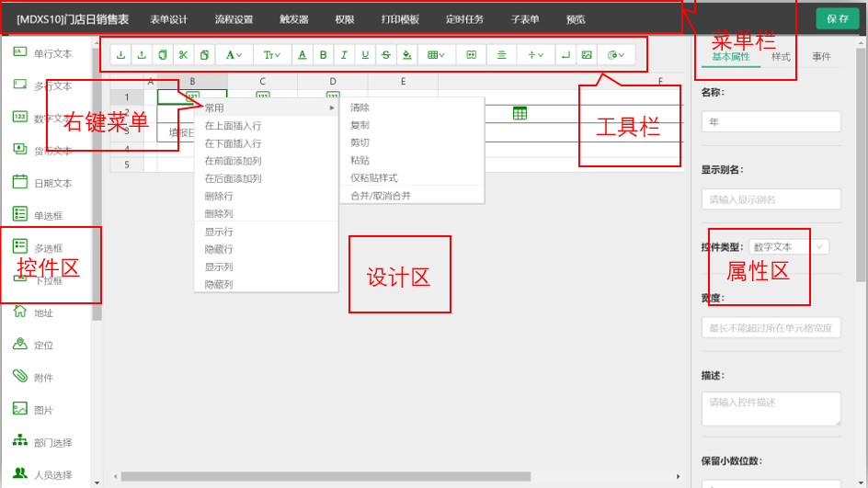Click the strikethrough toolbar icon
Screen dimensions: 868x488
[x=385, y=55]
